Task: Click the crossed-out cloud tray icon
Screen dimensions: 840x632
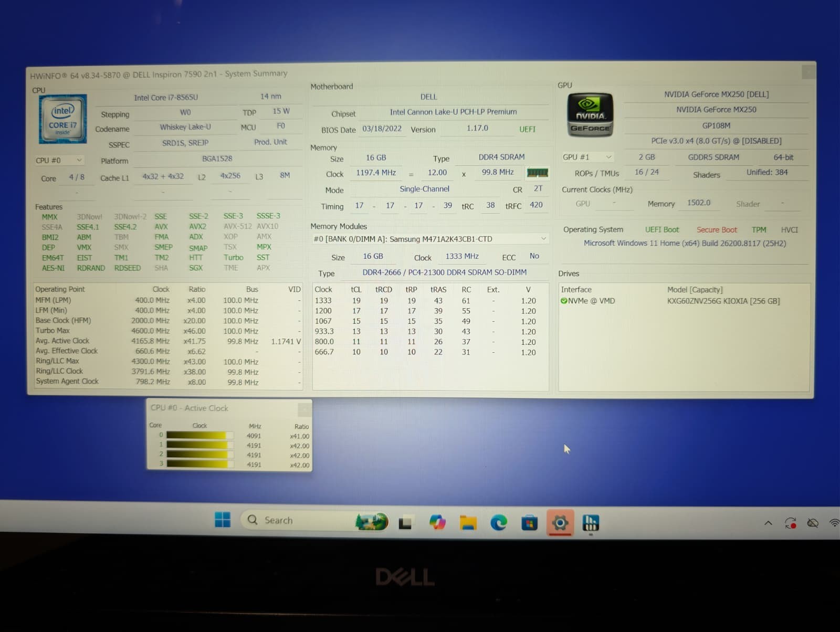Action: pyautogui.click(x=813, y=523)
